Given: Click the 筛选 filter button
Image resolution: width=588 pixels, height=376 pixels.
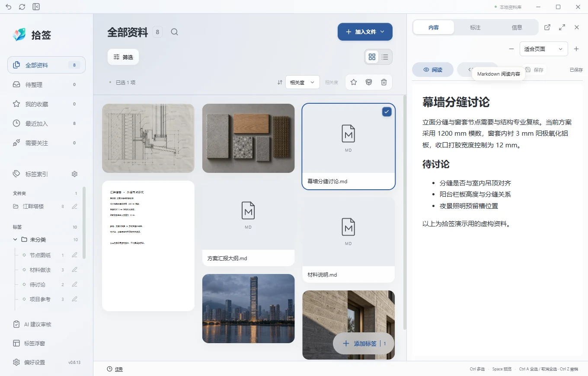Looking at the screenshot, I should (123, 57).
